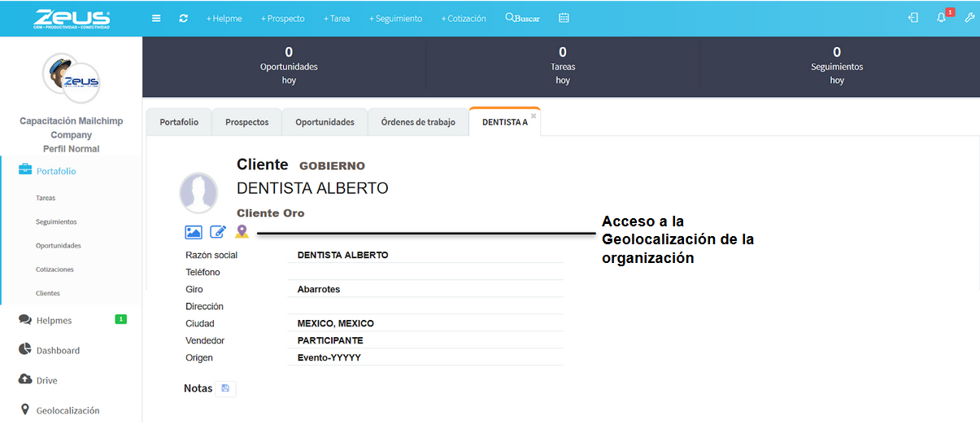Click the logout icon at top right
Image resolution: width=980 pixels, height=425 pixels.
(x=913, y=18)
